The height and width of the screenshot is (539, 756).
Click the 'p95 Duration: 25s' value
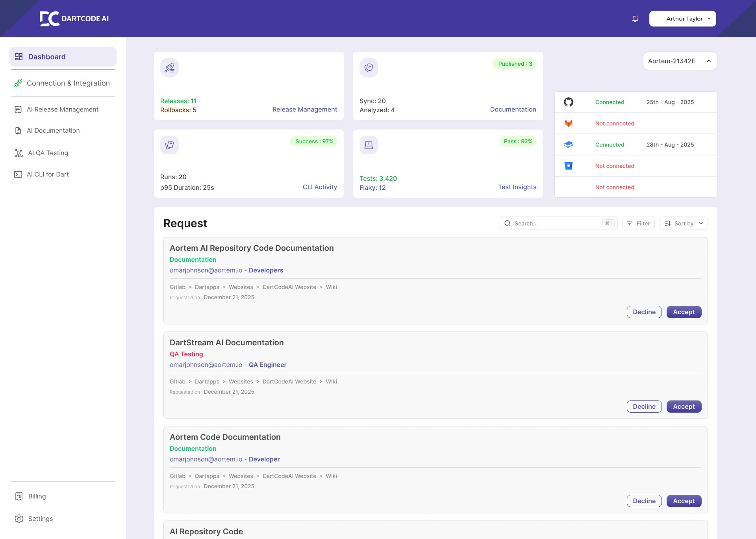187,187
